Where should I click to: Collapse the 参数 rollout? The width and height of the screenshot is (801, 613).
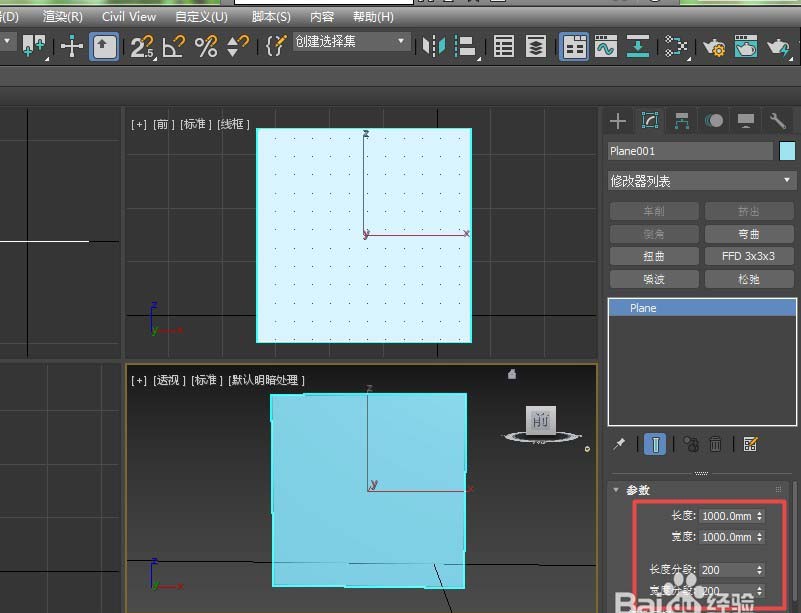[x=637, y=490]
